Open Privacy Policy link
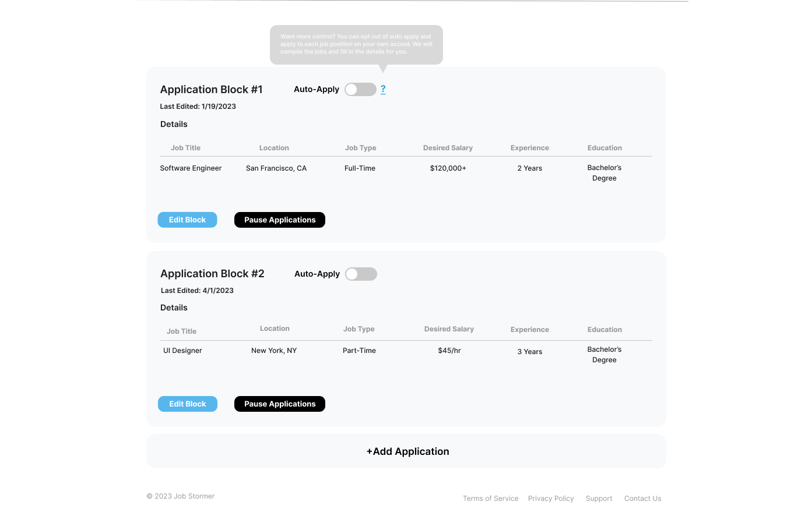 pyautogui.click(x=551, y=499)
